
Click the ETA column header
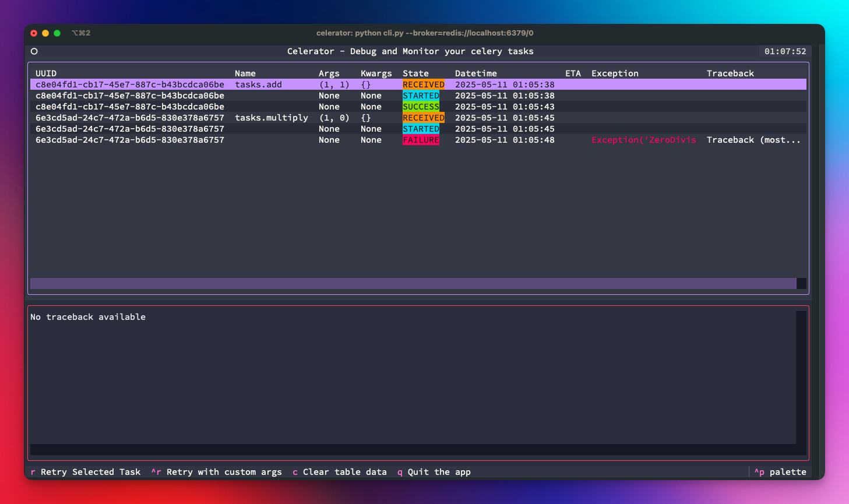[573, 73]
